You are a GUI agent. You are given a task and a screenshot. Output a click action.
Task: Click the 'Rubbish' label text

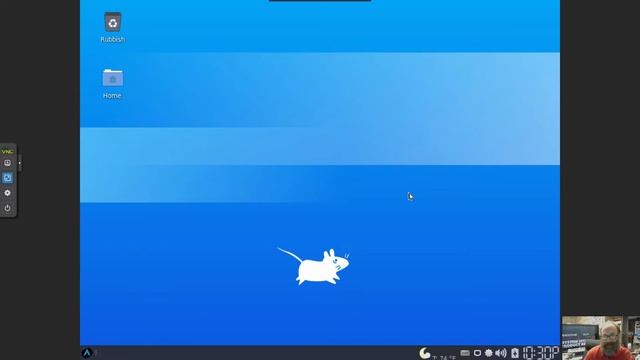113,39
